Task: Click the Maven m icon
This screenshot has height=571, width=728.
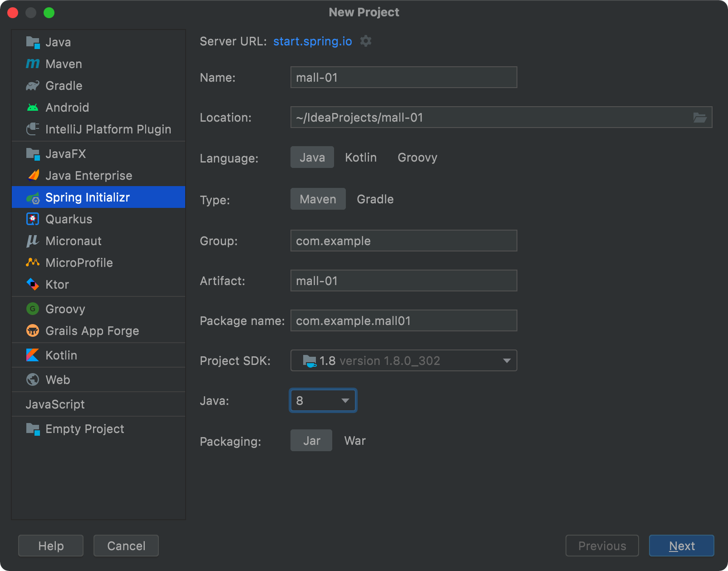Action: click(33, 64)
